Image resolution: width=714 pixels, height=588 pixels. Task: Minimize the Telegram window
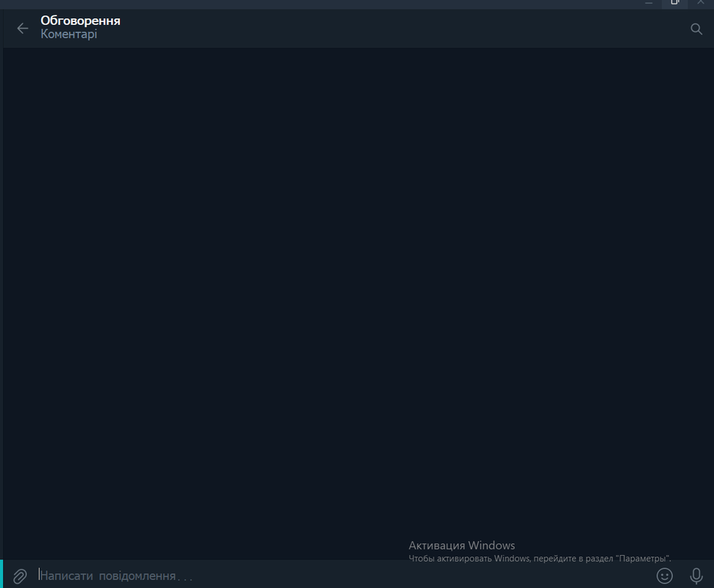pyautogui.click(x=649, y=3)
